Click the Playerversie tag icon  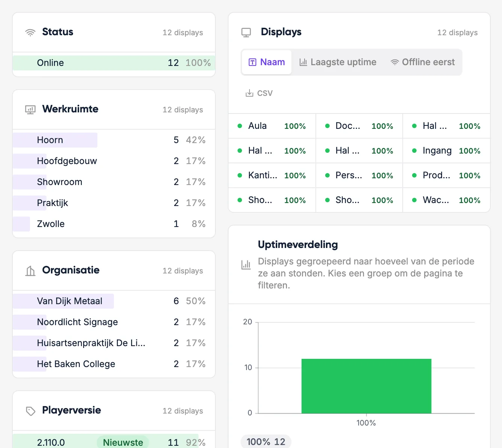(x=31, y=411)
